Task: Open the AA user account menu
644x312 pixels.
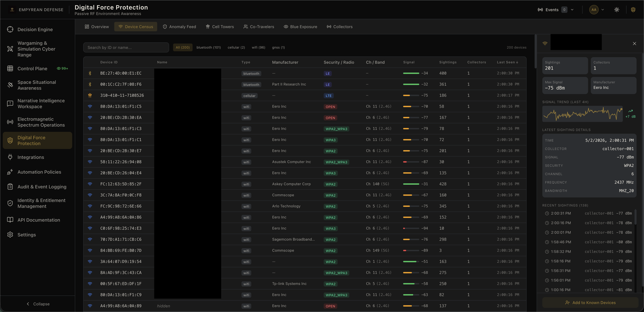Action: [597, 10]
